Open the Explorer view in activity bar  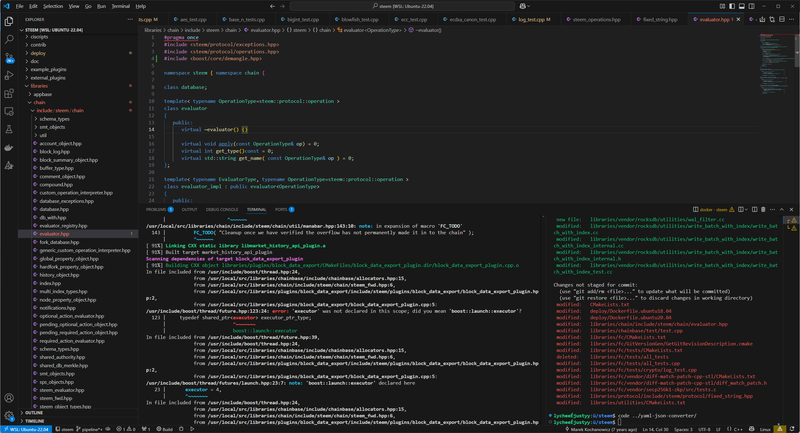point(9,21)
